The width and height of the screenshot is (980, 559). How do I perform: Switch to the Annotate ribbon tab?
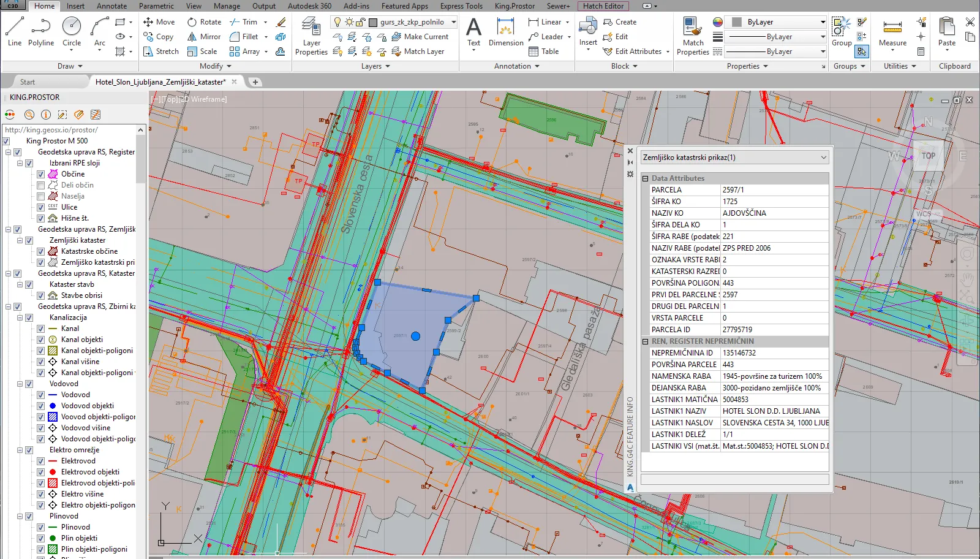tap(111, 6)
